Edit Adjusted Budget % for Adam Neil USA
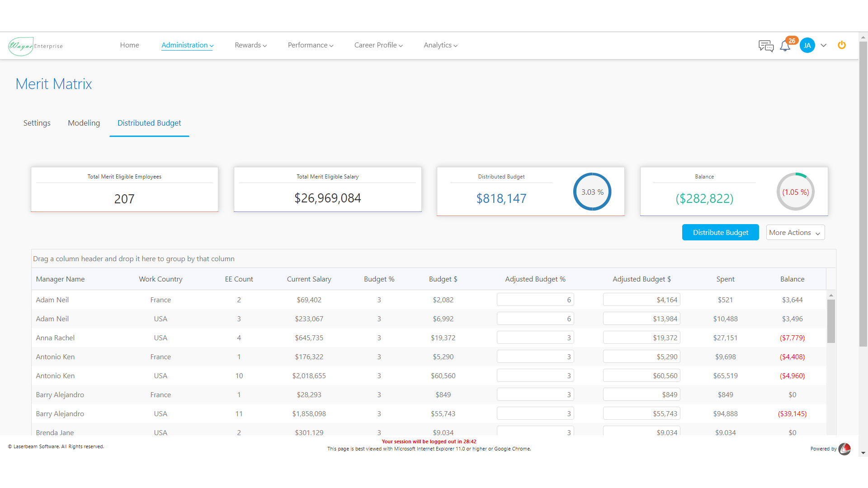 tap(535, 319)
